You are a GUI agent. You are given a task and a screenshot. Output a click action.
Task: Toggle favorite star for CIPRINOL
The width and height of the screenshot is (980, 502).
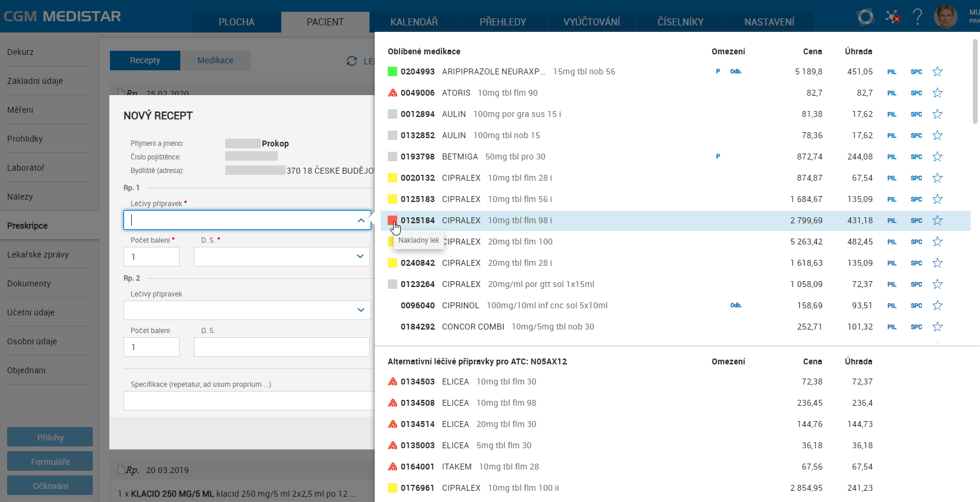click(x=937, y=305)
